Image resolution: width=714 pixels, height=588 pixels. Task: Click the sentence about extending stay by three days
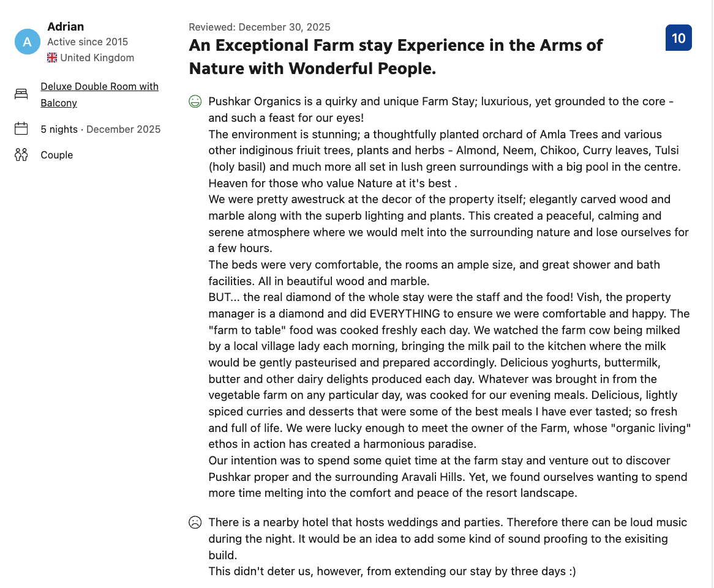[392, 571]
